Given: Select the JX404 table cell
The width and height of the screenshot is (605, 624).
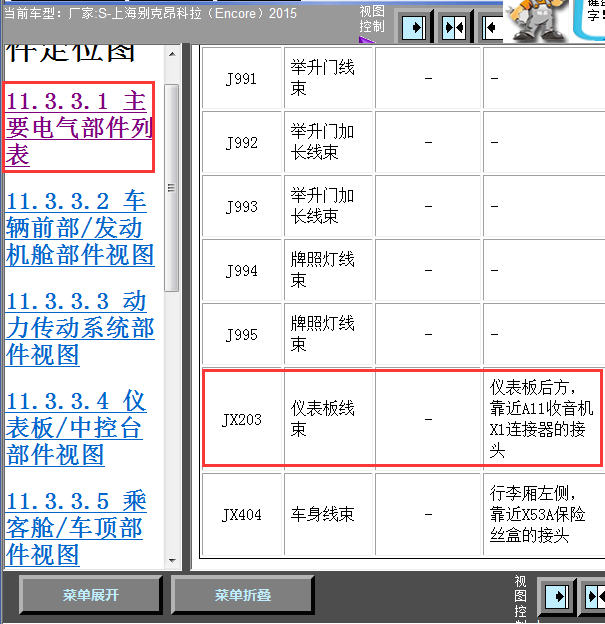Looking at the screenshot, I should coord(242,514).
